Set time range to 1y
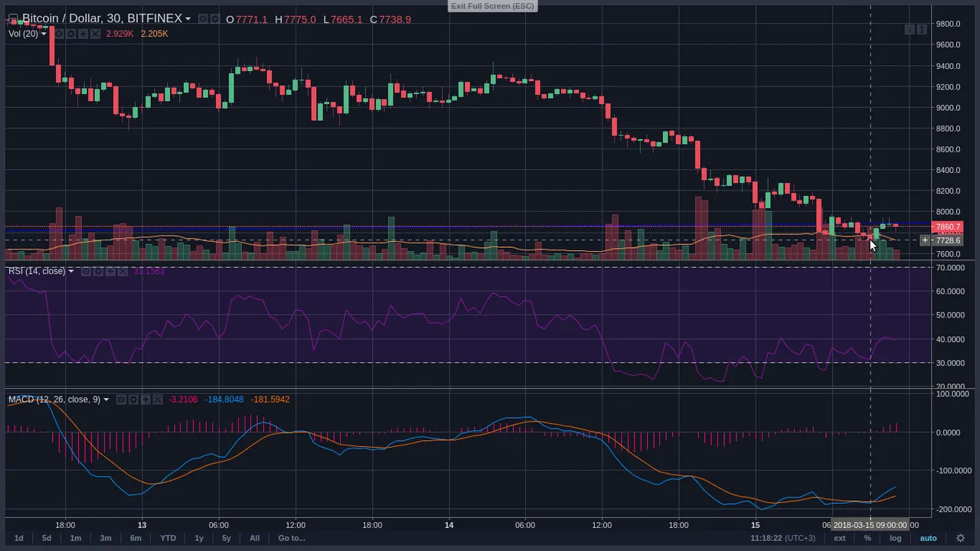 (x=199, y=538)
